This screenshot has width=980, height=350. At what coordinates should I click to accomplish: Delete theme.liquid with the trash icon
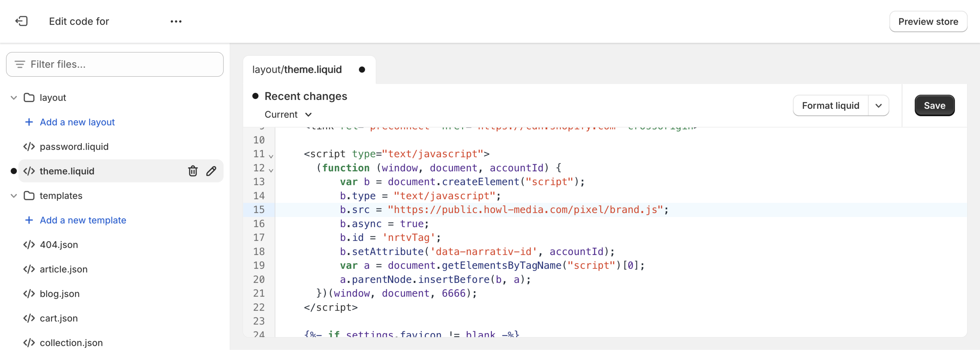tap(193, 171)
